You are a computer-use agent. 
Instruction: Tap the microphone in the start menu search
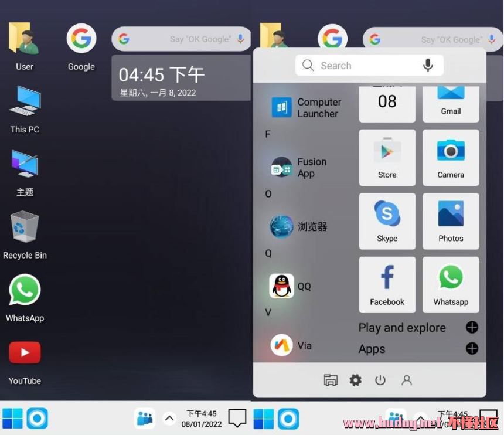click(427, 65)
